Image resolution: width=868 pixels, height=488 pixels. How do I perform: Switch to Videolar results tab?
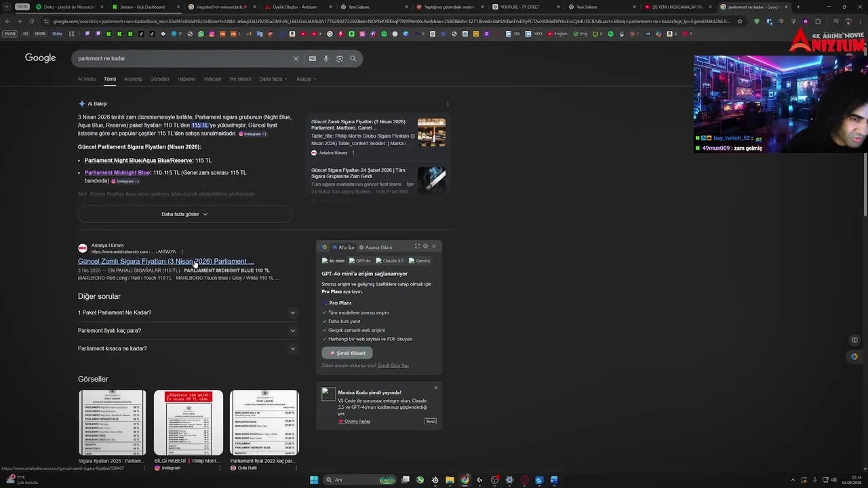tap(213, 79)
